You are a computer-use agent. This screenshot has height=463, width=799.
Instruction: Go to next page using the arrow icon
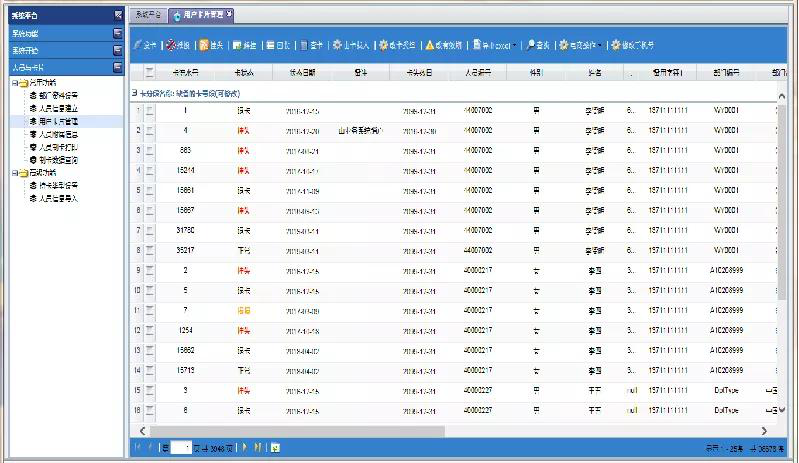[243, 447]
